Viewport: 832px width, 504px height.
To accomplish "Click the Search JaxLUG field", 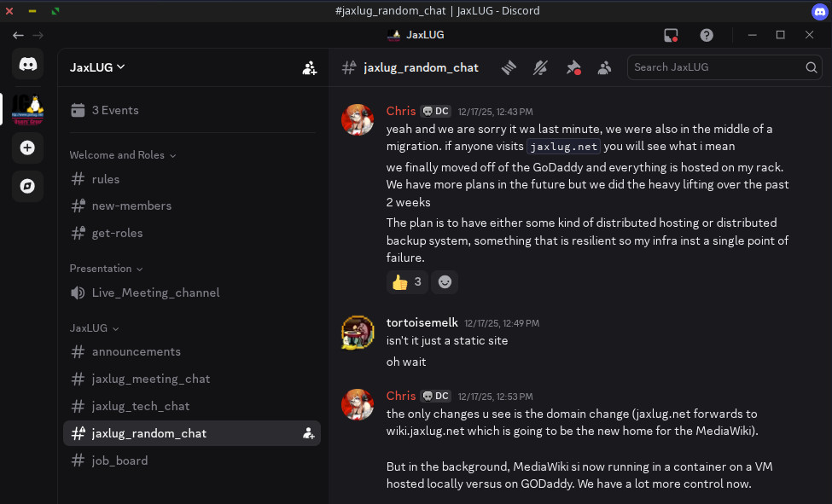I will 724,67.
